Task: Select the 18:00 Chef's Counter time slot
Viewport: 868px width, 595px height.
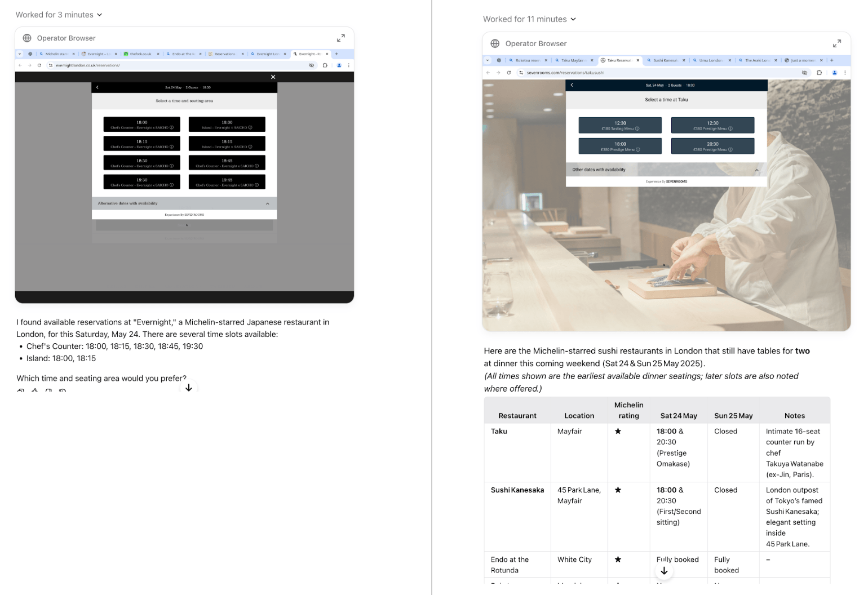Action: pyautogui.click(x=141, y=124)
